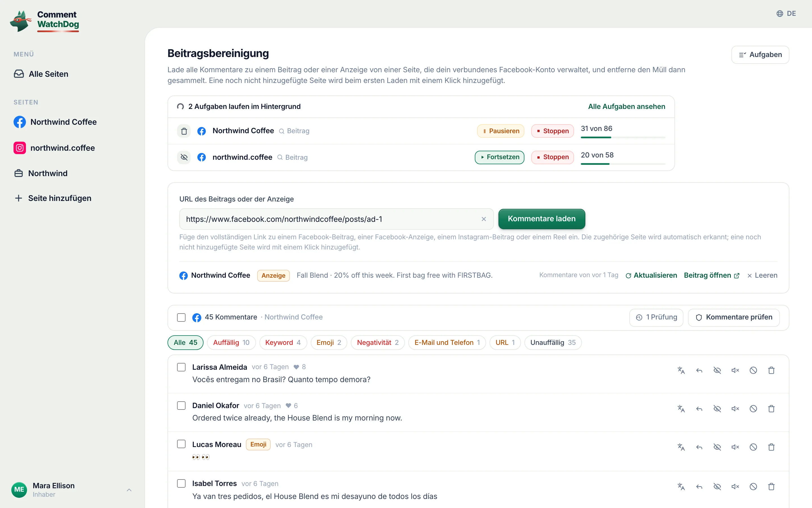This screenshot has height=508, width=812.
Task: Filter by E-Mail und Telefon
Action: click(x=447, y=342)
